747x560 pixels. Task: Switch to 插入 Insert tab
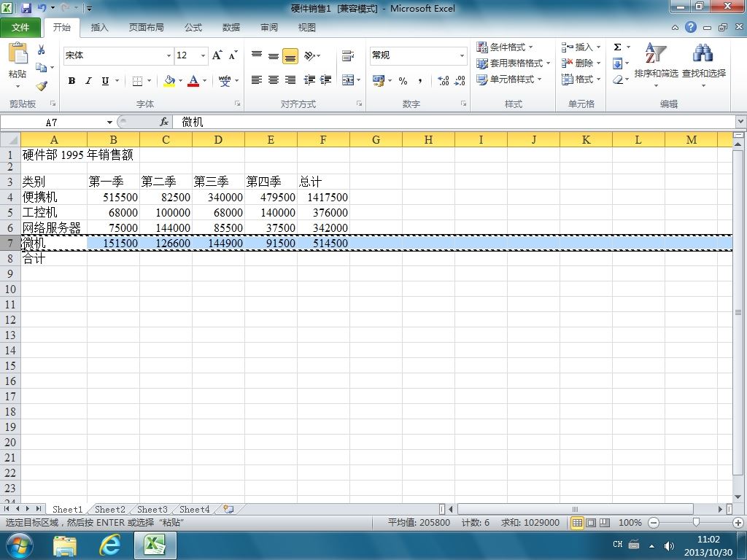[x=99, y=28]
